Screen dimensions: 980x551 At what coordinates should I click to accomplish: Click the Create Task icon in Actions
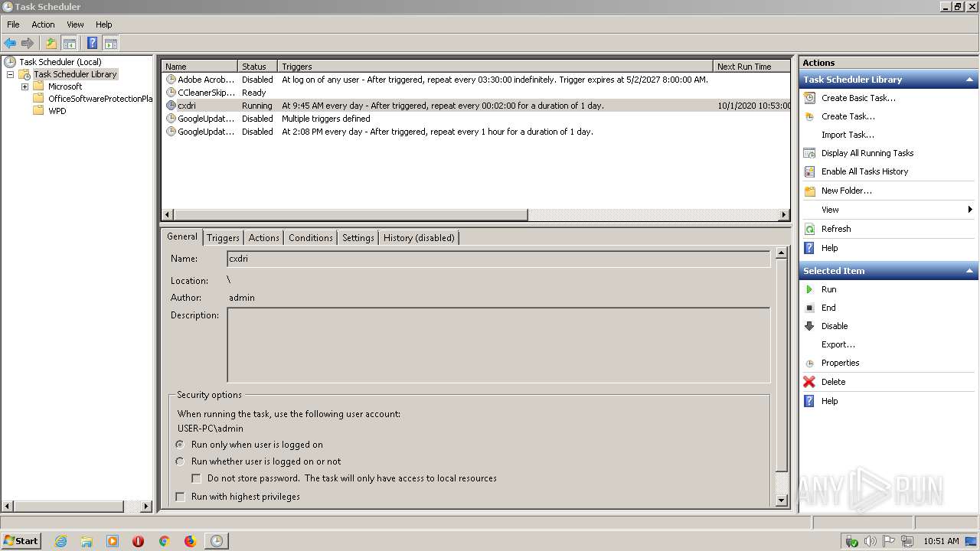pos(809,116)
